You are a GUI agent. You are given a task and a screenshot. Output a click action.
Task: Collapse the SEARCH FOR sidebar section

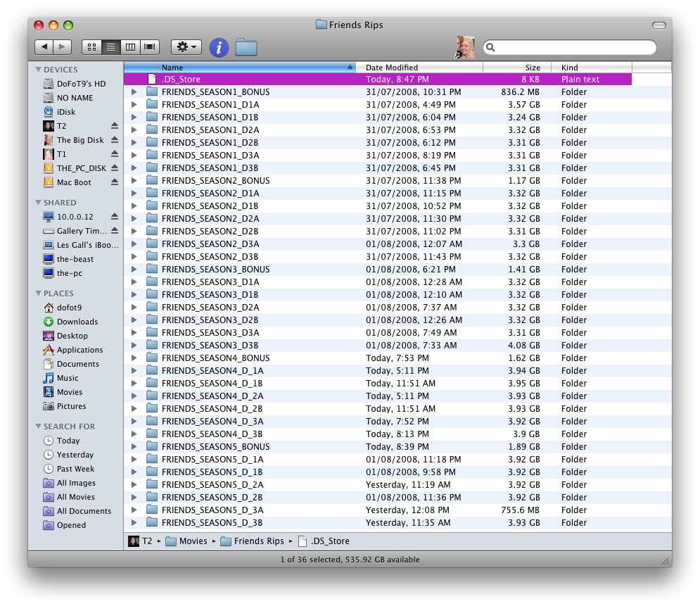coord(38,426)
